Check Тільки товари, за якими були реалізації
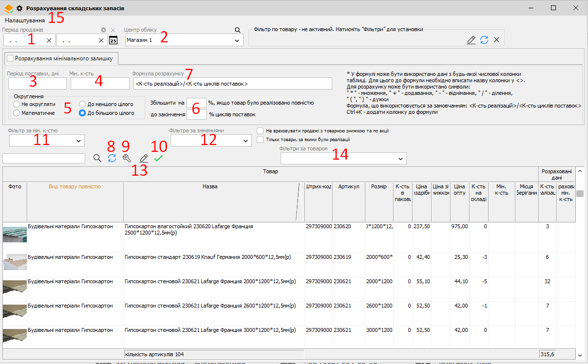The width and height of the screenshot is (588, 364). pyautogui.click(x=261, y=140)
